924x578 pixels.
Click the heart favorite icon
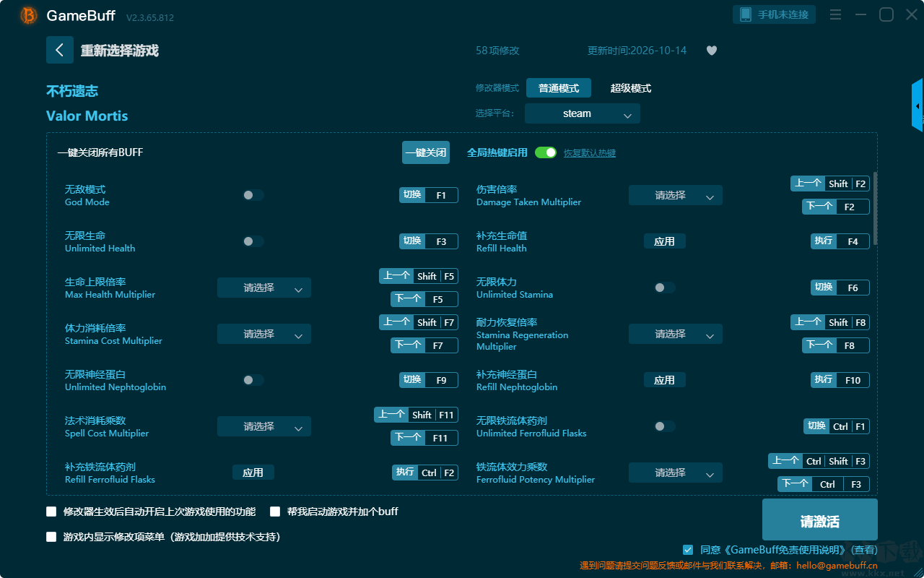coord(712,51)
